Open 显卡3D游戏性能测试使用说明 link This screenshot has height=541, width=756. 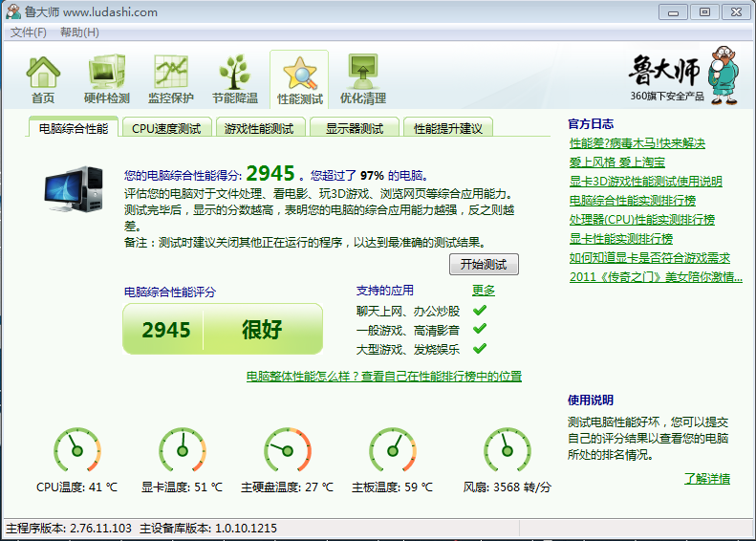click(x=645, y=182)
